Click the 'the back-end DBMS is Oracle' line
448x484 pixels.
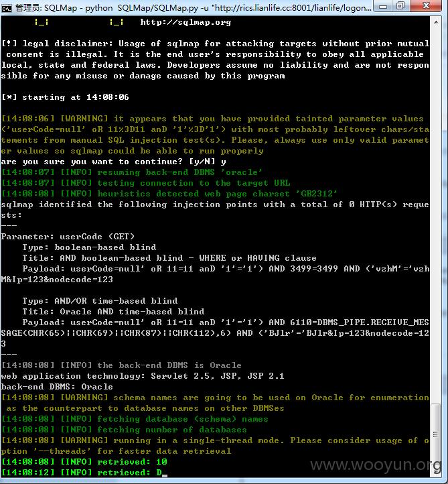click(121, 365)
